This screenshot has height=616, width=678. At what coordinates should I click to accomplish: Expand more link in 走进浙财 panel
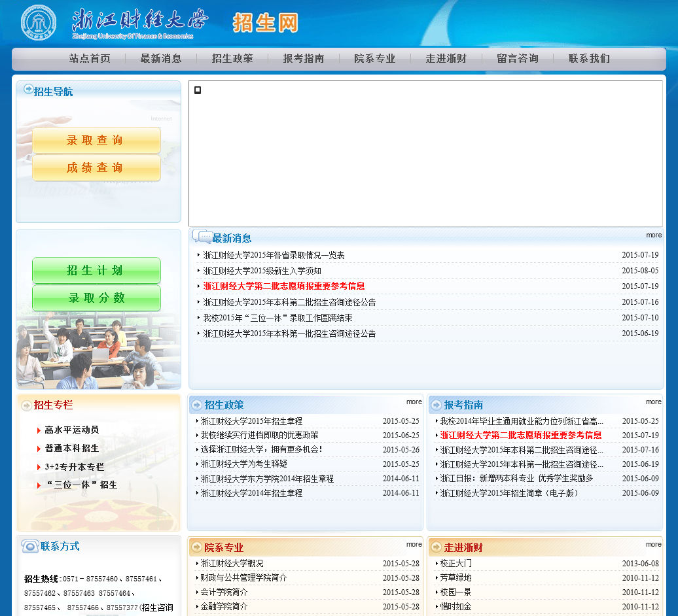pos(653,544)
